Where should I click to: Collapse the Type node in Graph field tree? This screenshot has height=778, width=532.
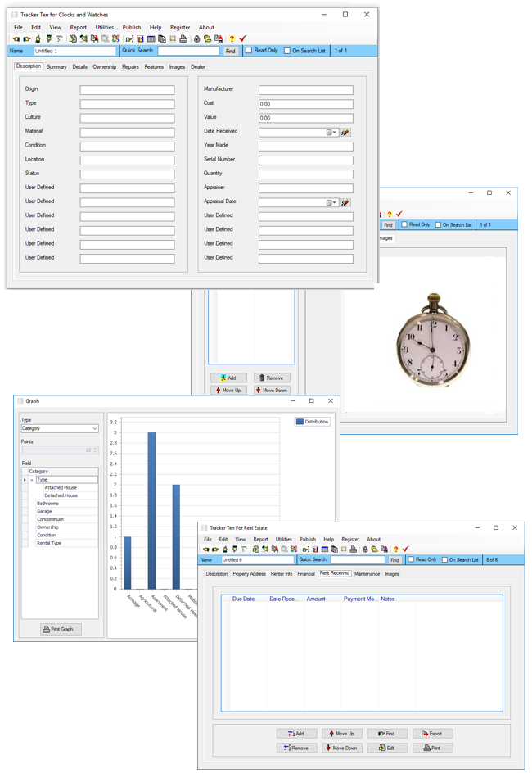point(32,480)
